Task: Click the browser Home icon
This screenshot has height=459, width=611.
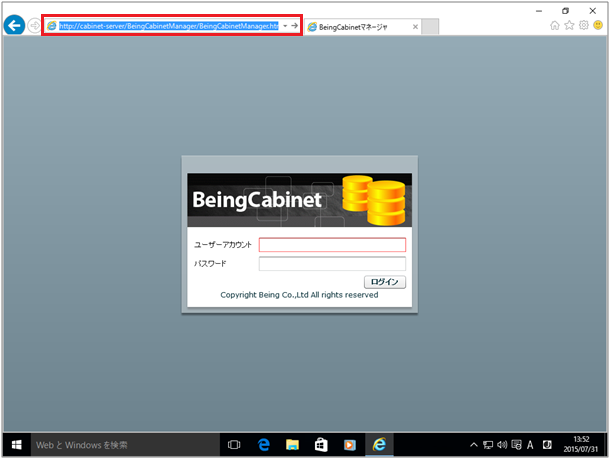Action: pos(554,26)
